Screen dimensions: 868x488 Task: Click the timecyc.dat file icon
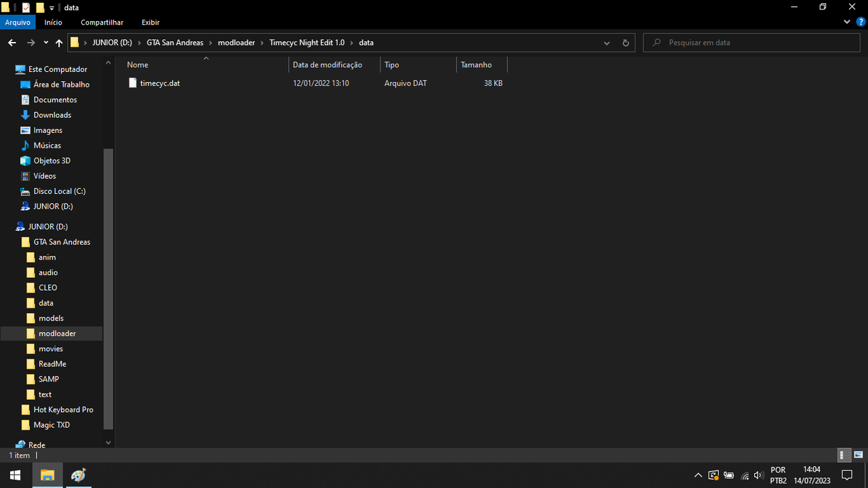point(132,83)
